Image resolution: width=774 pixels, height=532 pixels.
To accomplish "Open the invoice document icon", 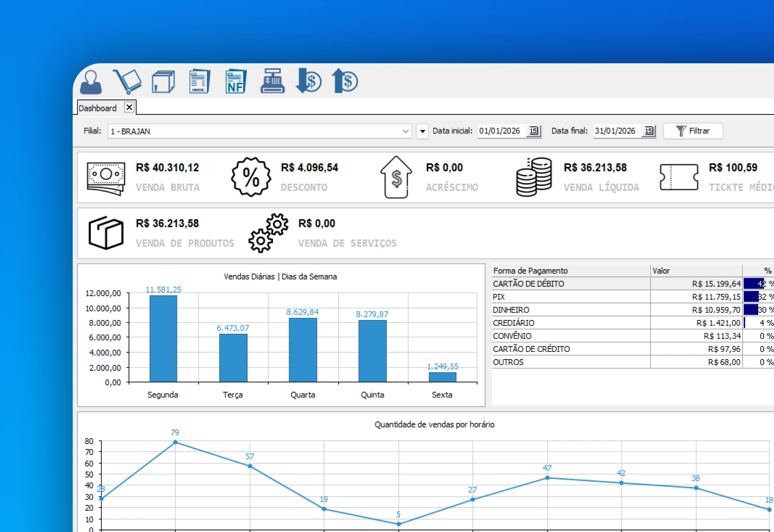I will tap(199, 81).
